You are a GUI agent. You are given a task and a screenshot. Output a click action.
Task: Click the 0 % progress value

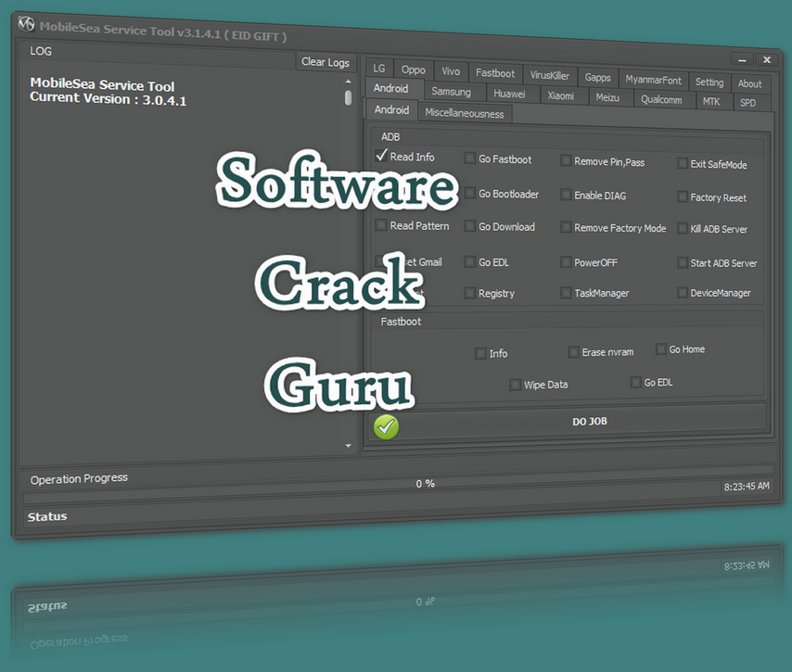pos(426,484)
